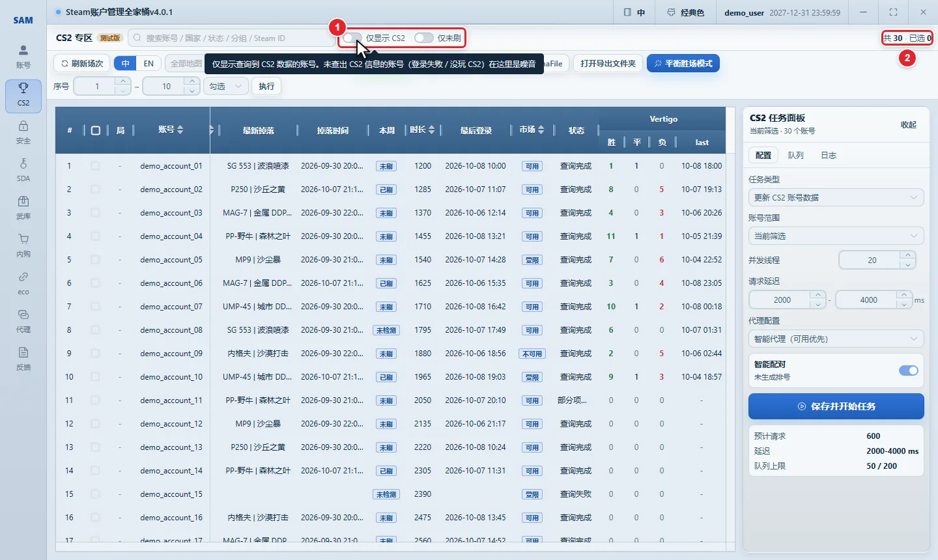Viewport: 938px width, 560px height.
Task: Click 打开导出文件夹 button
Action: pyautogui.click(x=608, y=64)
